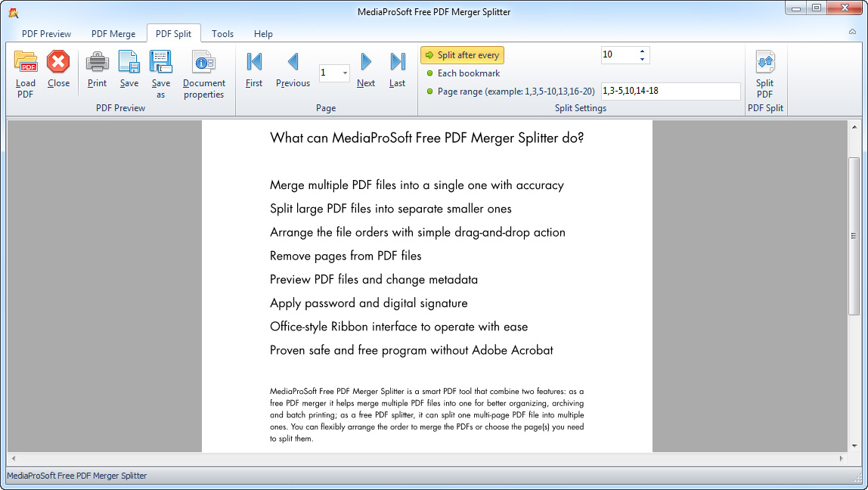Viewport: 868px width, 490px height.
Task: Click the line "Proven safe and free program without Adobe Acrobat"
Action: click(411, 350)
